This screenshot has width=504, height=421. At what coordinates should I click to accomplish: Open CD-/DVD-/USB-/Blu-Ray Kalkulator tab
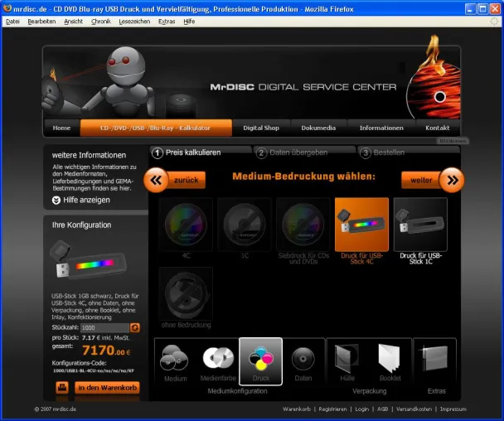(x=156, y=128)
